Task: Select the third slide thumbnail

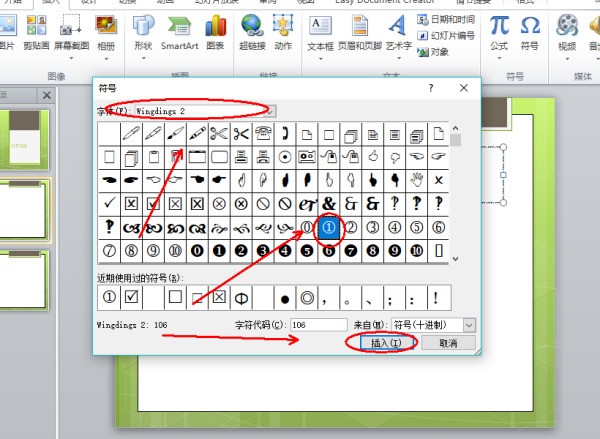Action: point(24,280)
